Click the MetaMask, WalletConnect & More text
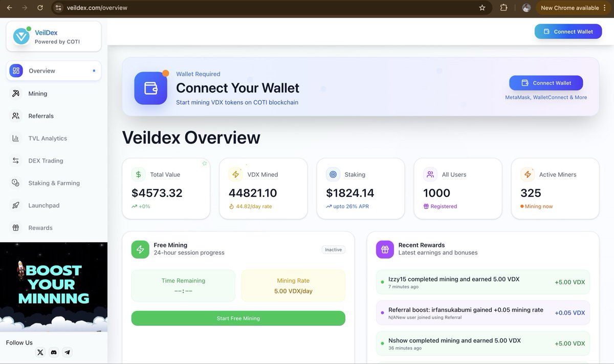Image resolution: width=614 pixels, height=364 pixels. (546, 97)
